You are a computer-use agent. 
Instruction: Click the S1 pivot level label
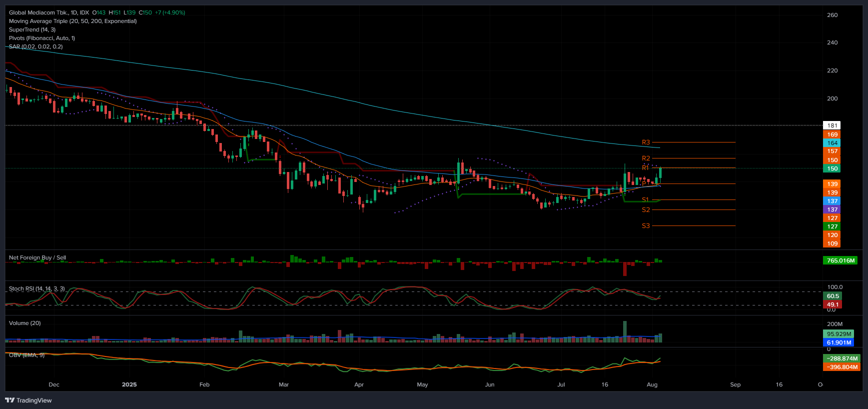click(x=646, y=200)
